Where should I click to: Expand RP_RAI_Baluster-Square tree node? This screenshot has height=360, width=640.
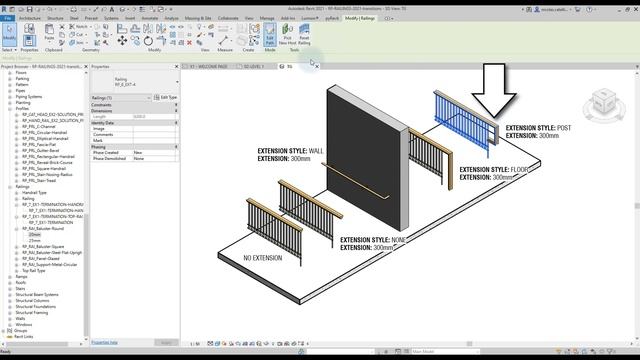coord(17,247)
